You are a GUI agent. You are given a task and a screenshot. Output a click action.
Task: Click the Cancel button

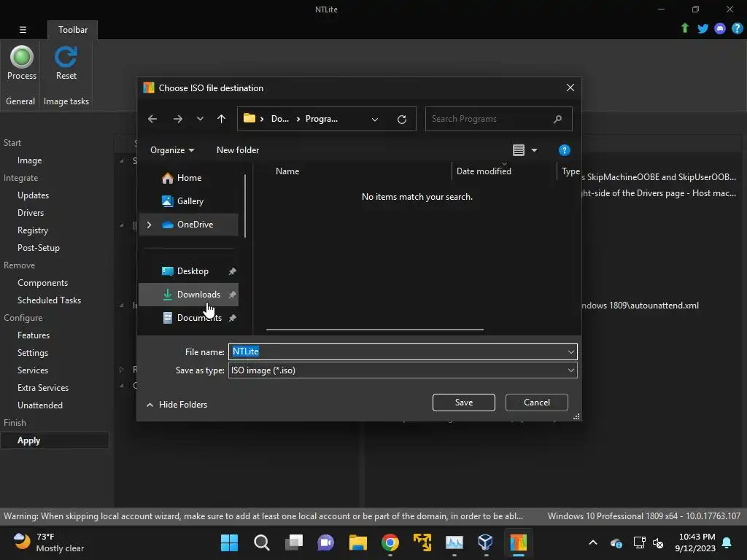536,402
